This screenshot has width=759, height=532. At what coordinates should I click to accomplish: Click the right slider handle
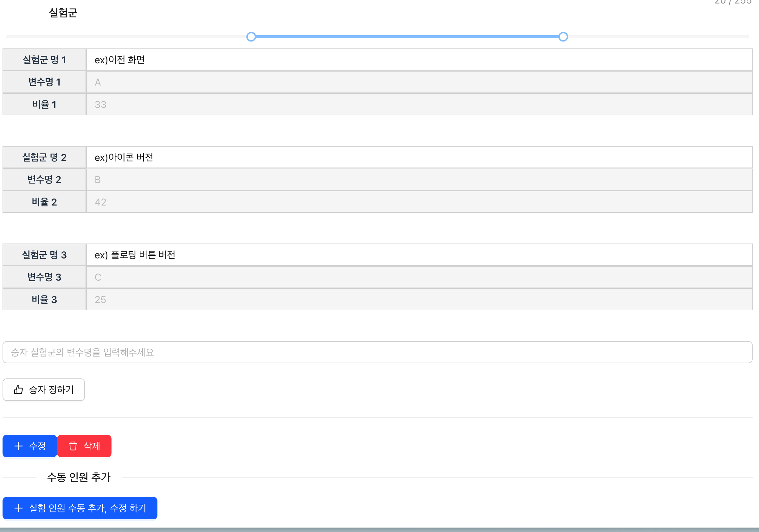(563, 37)
